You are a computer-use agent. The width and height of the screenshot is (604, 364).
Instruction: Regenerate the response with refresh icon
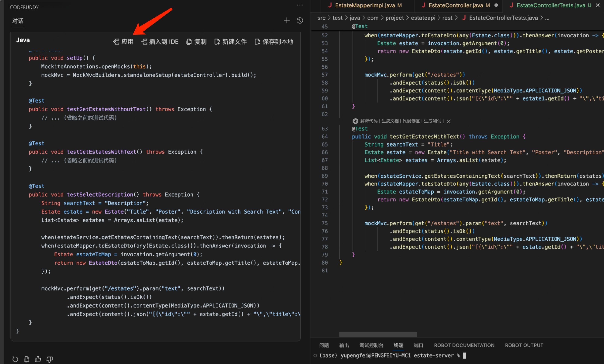(15, 359)
